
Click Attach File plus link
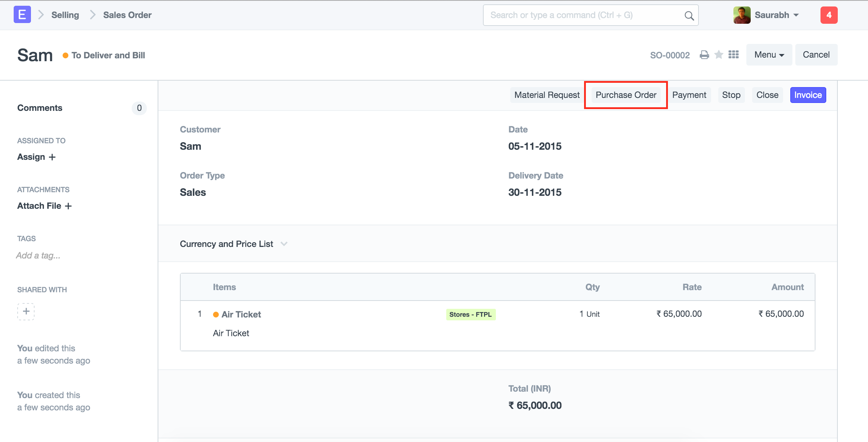44,206
